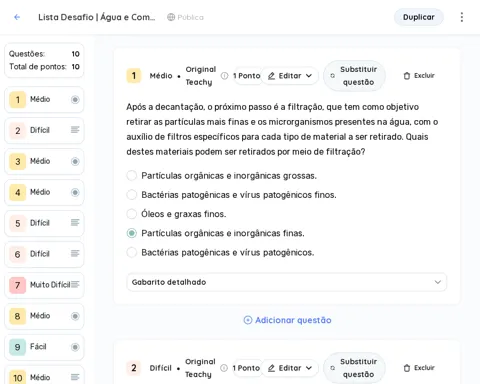Select option Partículas orgânicas e inorgânicas grossas

[x=132, y=175]
